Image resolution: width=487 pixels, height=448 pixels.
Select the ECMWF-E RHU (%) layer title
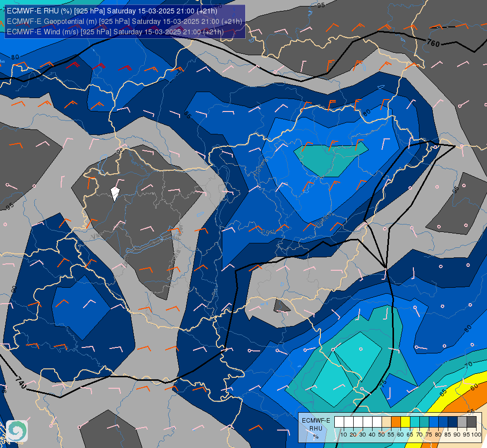click(112, 11)
